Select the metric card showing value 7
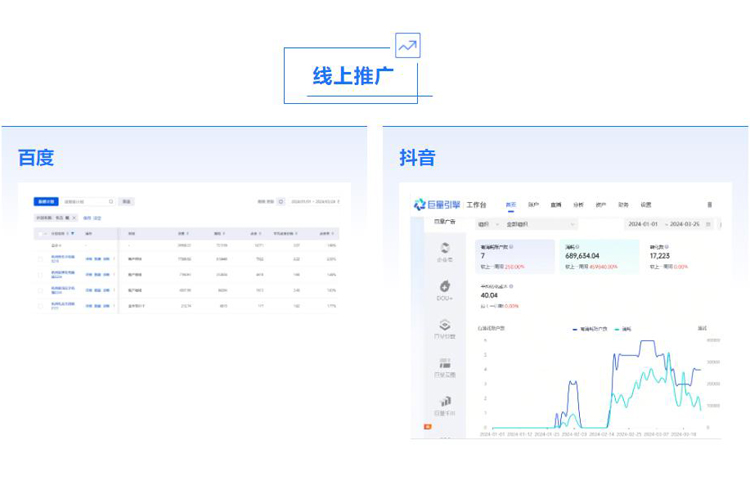Viewport: 750px width, 490px height. point(515,256)
